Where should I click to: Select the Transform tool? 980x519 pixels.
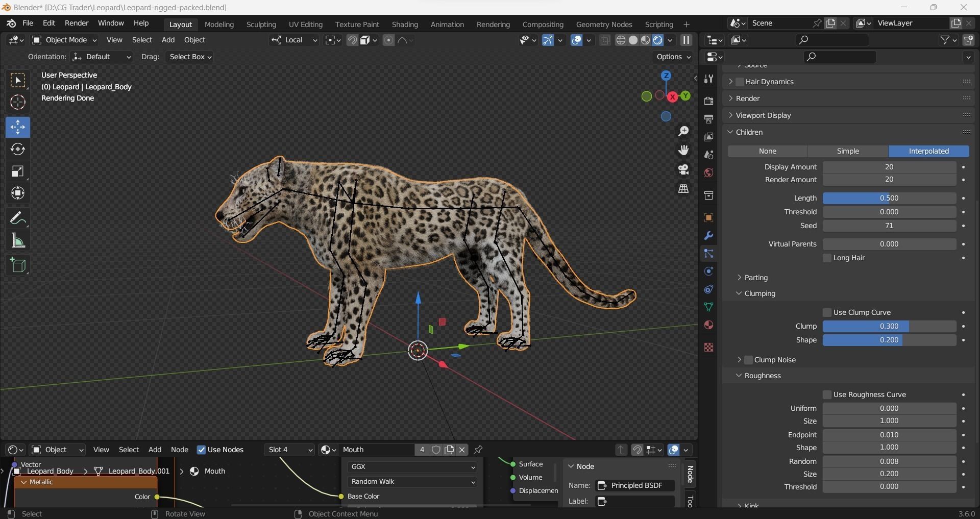(x=18, y=193)
